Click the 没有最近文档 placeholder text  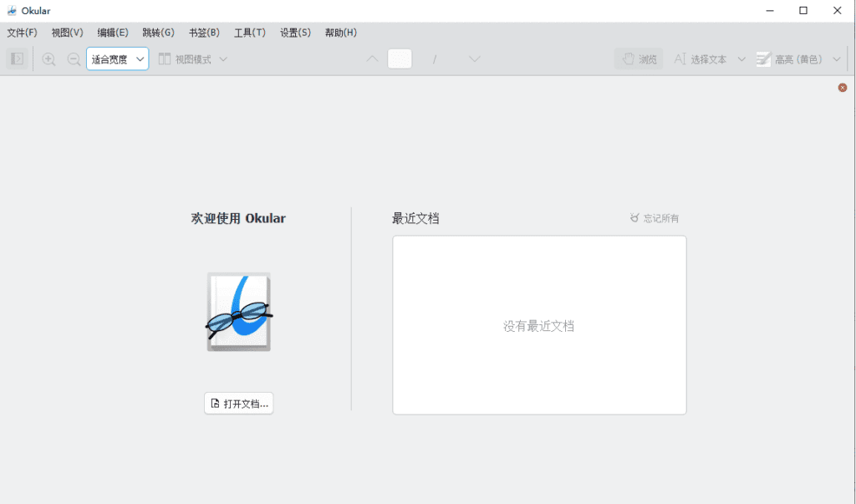538,327
